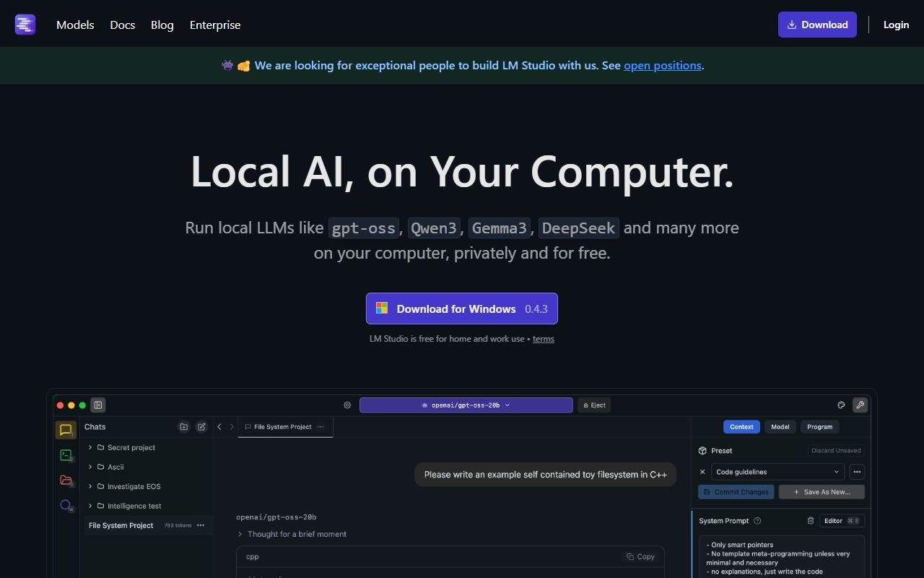The image size is (924, 578).
Task: Eject the loaded gpt-oss-20b model
Action: tap(594, 405)
